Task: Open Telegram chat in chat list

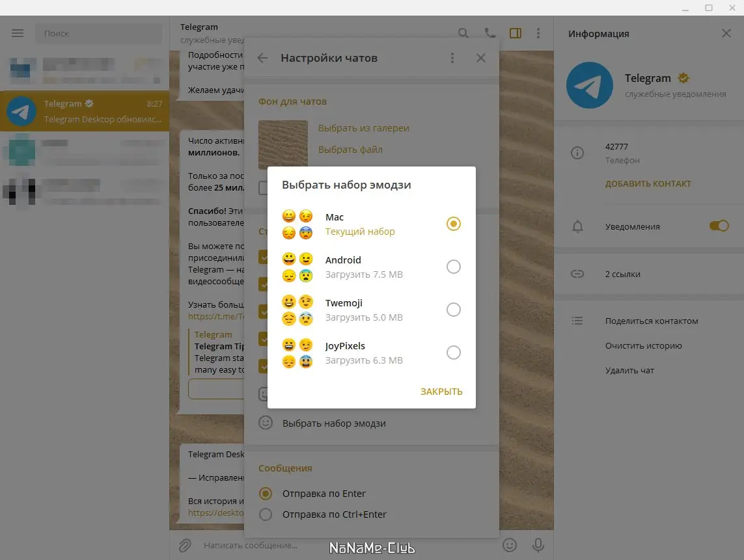Action: (x=85, y=111)
